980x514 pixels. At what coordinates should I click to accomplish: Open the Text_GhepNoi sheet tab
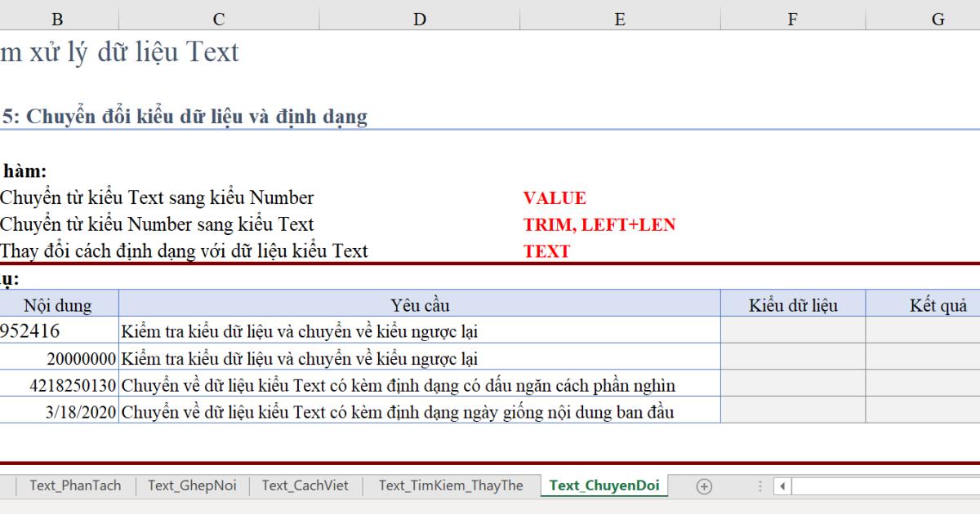pyautogui.click(x=192, y=485)
